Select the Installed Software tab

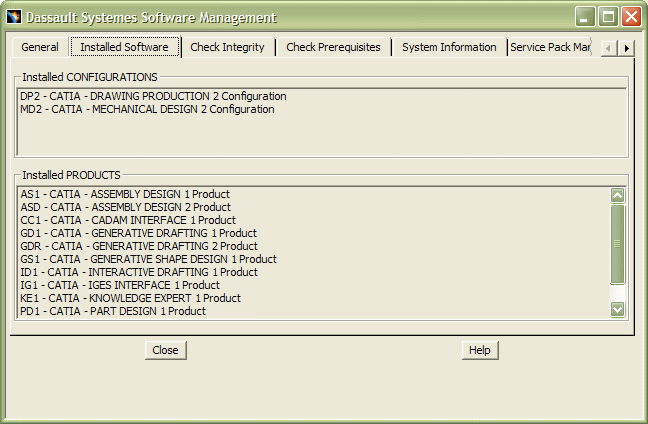[124, 47]
